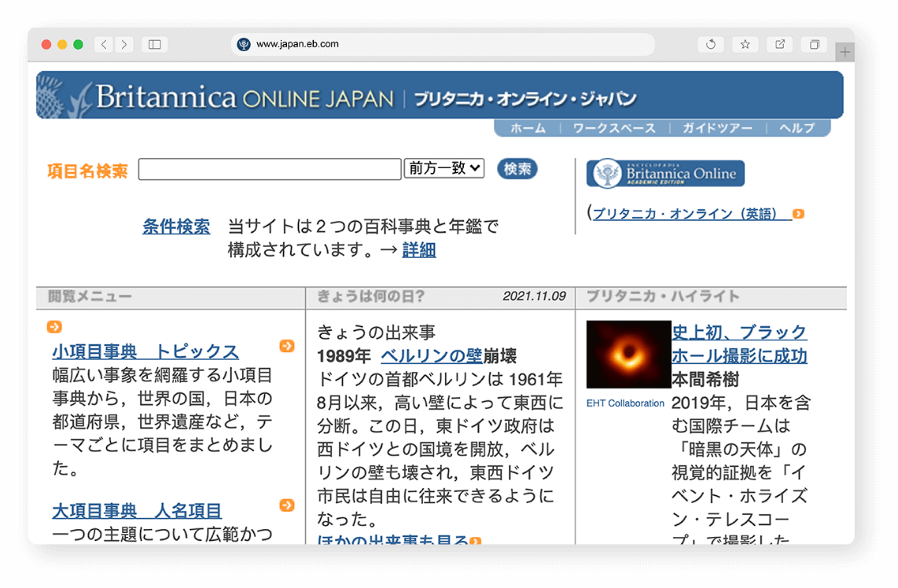Open the ブリタニカ・オンライン（英語） link

tap(691, 214)
